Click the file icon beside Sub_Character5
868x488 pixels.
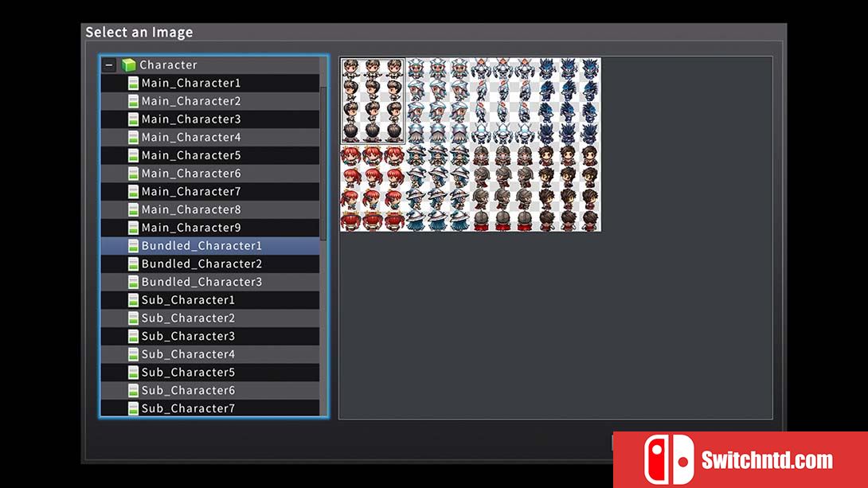[x=133, y=373]
